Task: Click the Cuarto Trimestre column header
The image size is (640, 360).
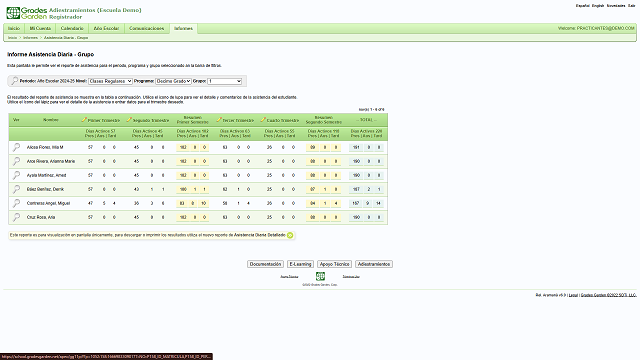Action: tap(283, 120)
